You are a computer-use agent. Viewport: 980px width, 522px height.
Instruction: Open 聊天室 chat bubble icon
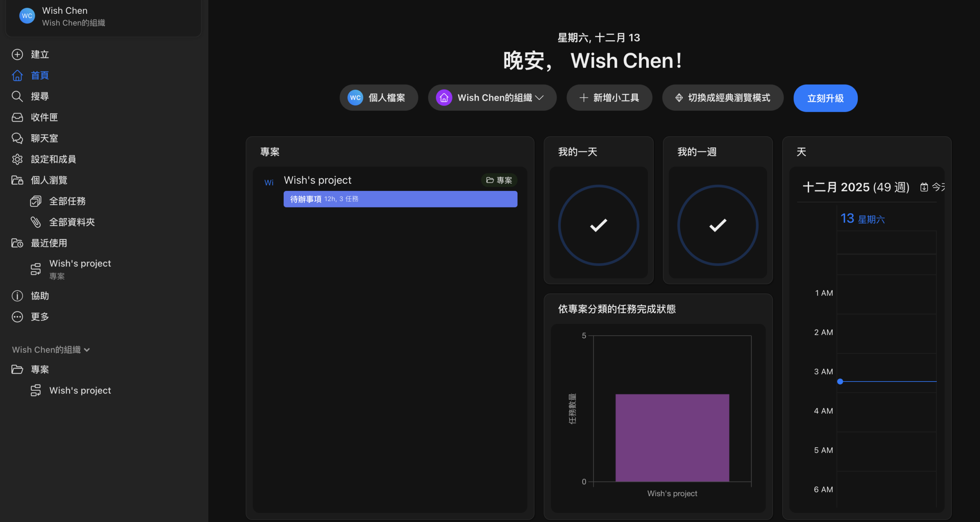click(x=17, y=138)
